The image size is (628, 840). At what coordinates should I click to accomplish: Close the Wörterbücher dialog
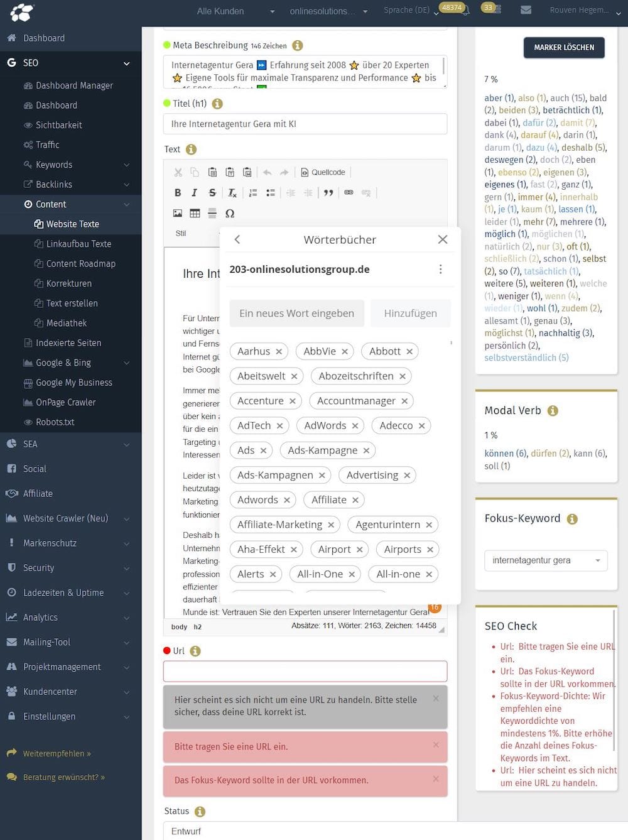443,239
